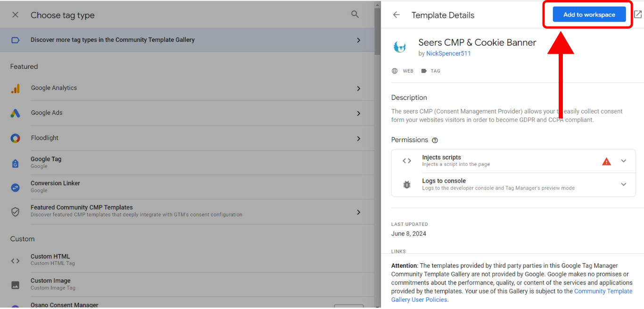This screenshot has height=309, width=644.
Task: Expand Floodlight tag types
Action: [x=359, y=139]
